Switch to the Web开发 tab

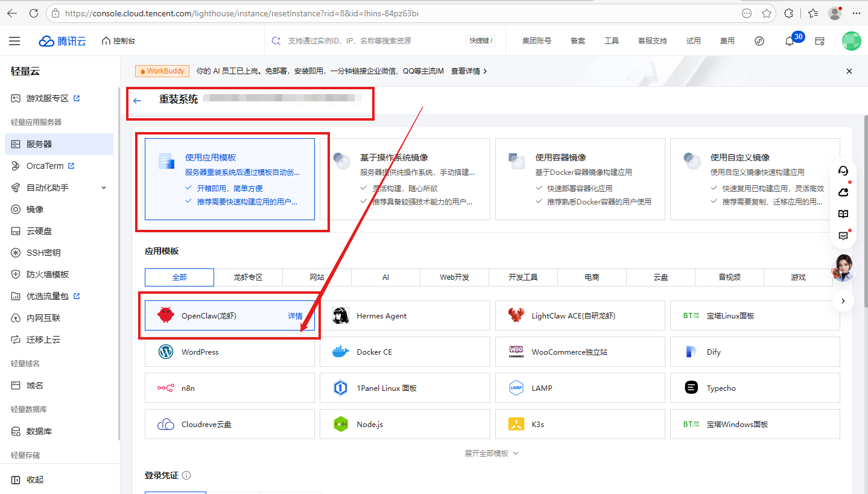click(x=454, y=277)
